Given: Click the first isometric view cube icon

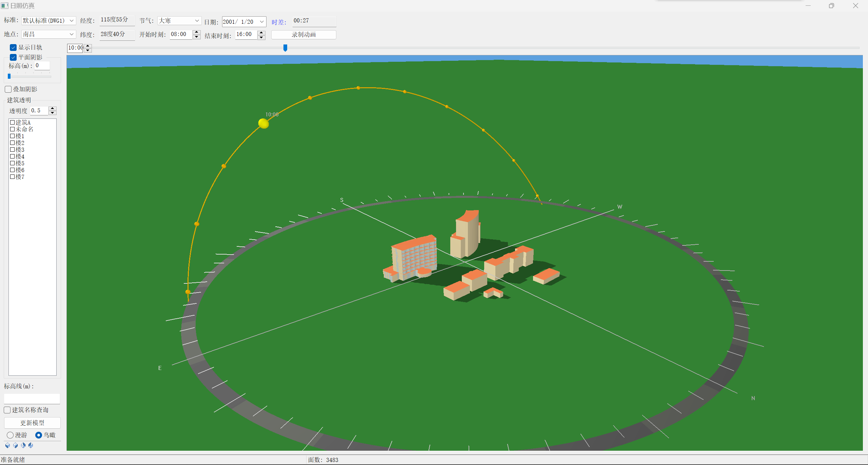Looking at the screenshot, I should tap(7, 445).
